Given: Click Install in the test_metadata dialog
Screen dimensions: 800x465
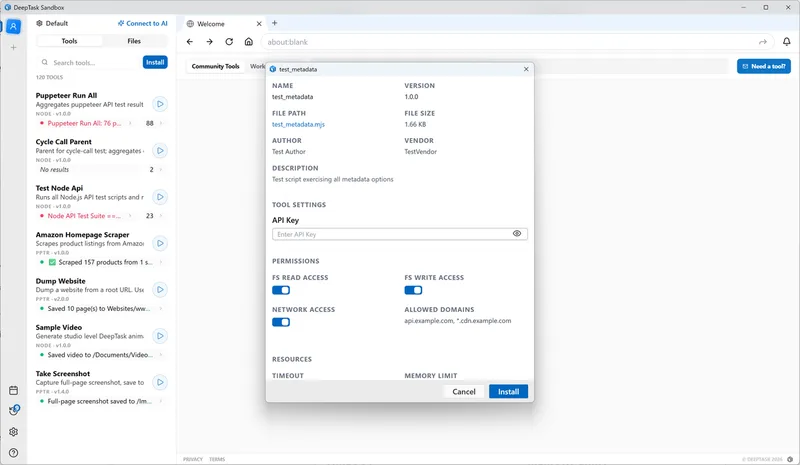Looking at the screenshot, I should (508, 391).
